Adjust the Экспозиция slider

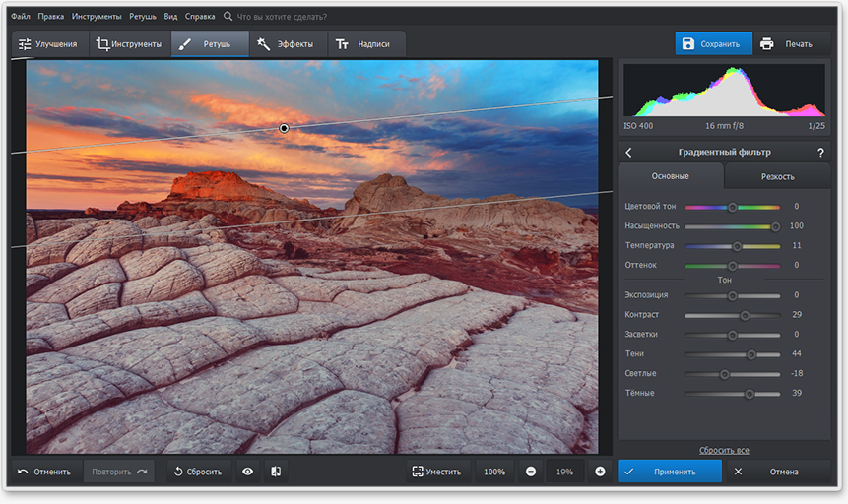pos(732,295)
